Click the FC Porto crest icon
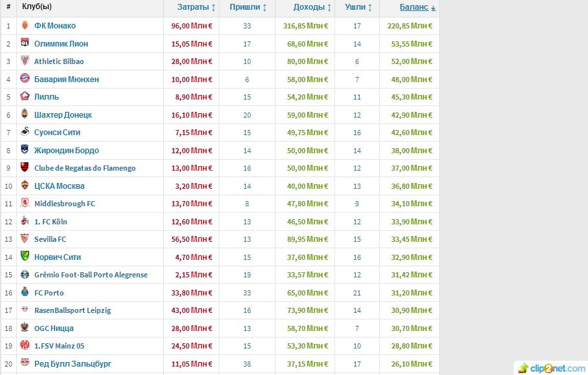This screenshot has height=375, width=588. coord(25,292)
